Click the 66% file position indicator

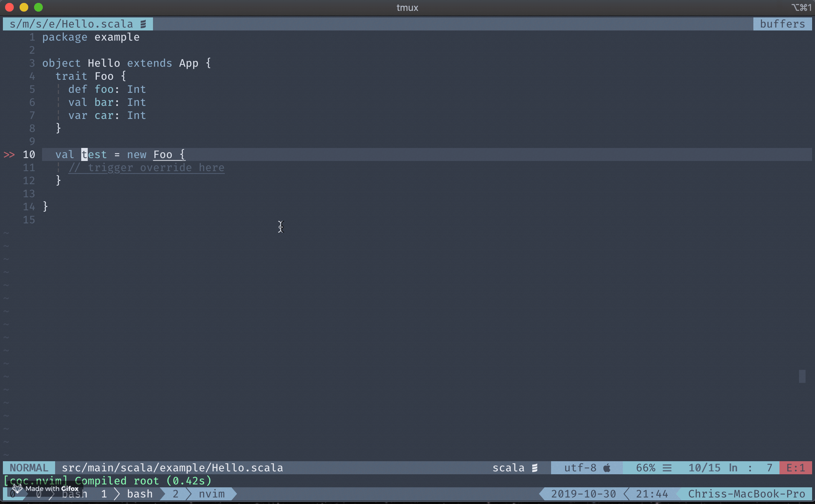(646, 468)
